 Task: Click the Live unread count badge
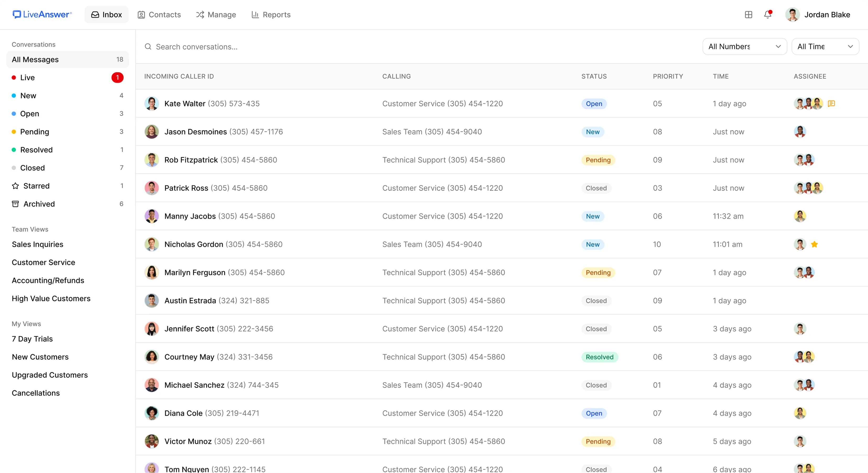[x=117, y=78]
